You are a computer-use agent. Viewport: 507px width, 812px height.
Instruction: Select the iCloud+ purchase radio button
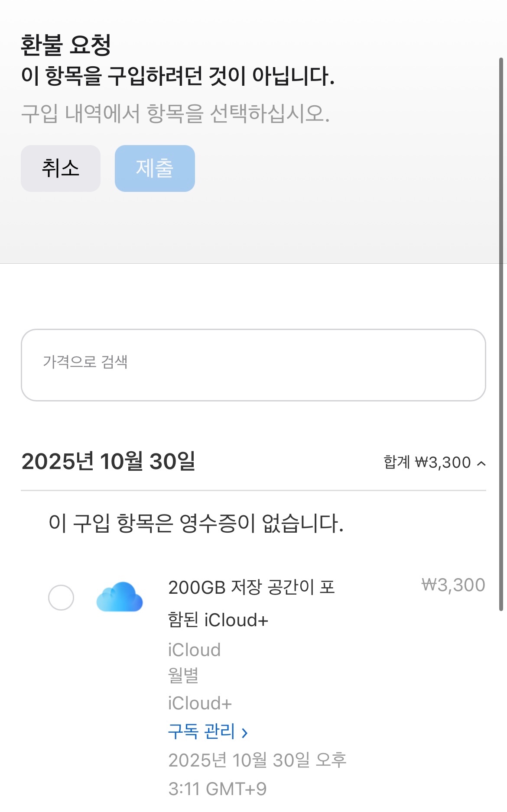61,597
